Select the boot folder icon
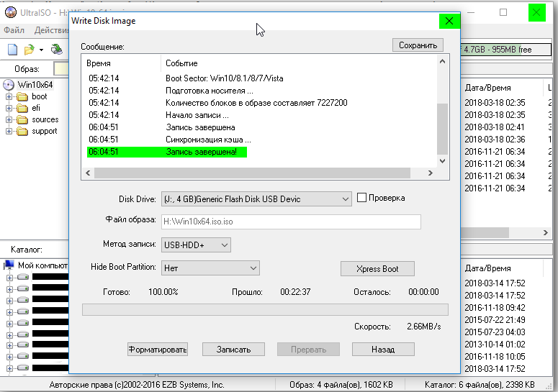The image size is (558, 392). 22,96
